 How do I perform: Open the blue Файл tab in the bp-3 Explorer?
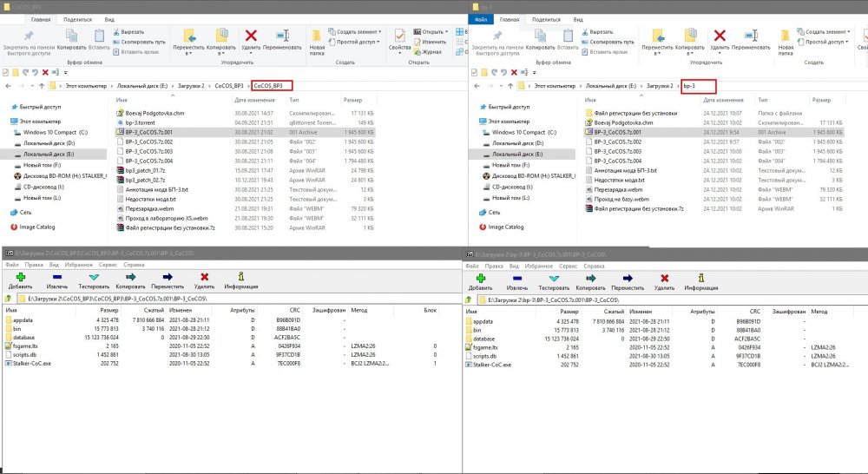pos(483,19)
